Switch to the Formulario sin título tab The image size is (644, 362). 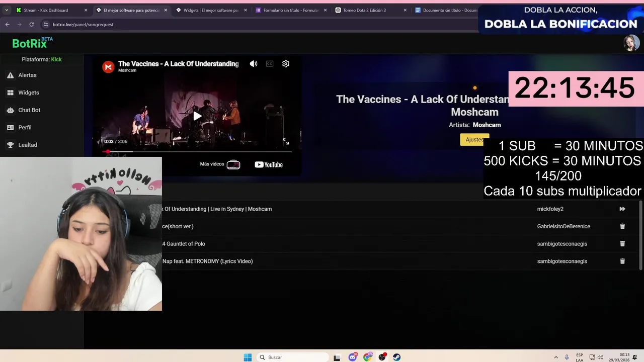(x=291, y=10)
